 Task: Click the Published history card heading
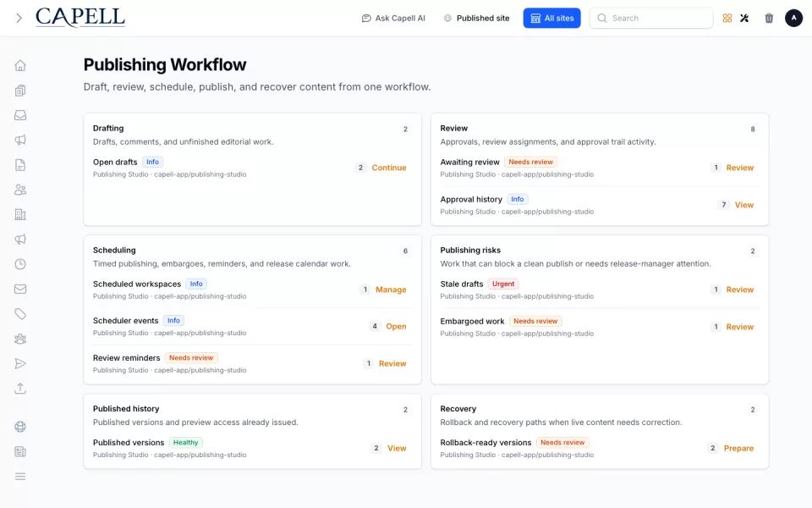(126, 409)
